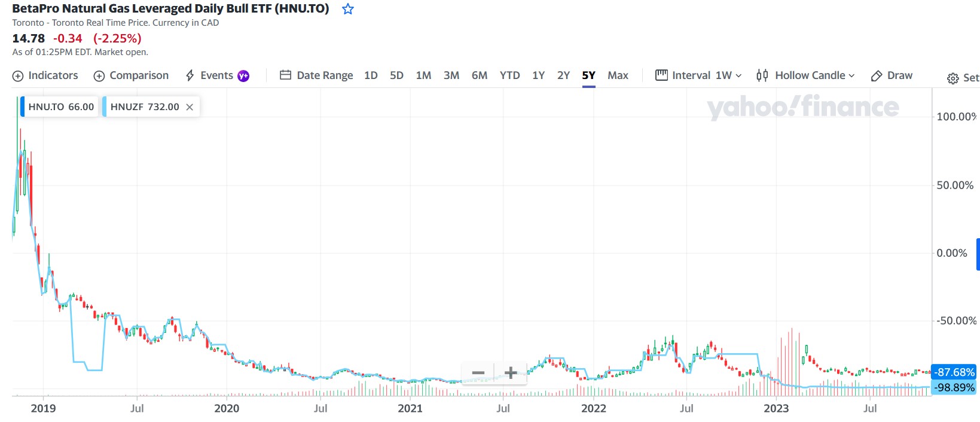Screen dimensions: 980x422
Task: Open the Hollow Candle chart type dropdown
Action: pyautogui.click(x=805, y=75)
